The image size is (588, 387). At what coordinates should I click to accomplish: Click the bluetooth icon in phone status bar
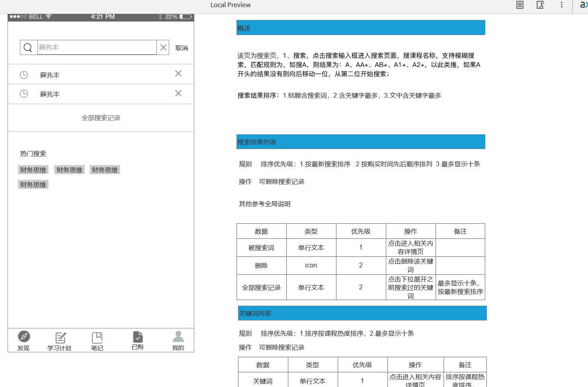pos(160,17)
